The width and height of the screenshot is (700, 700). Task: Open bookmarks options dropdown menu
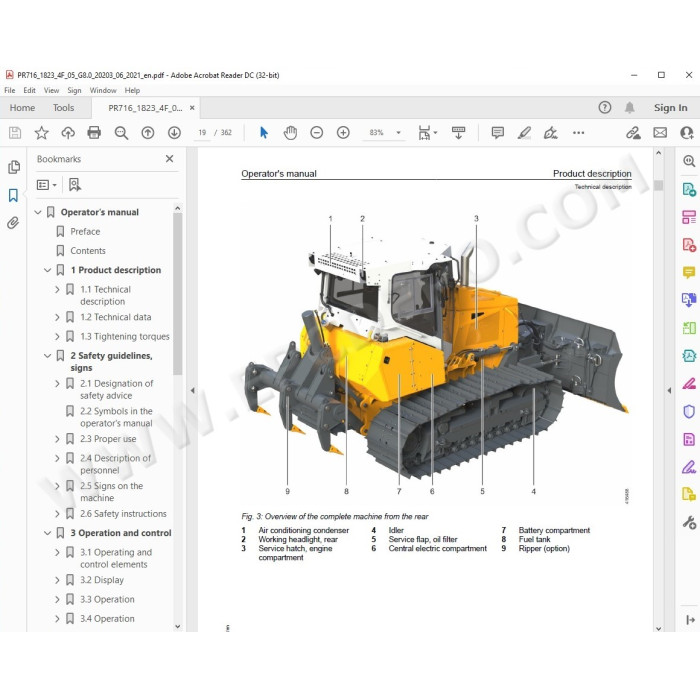(x=47, y=185)
